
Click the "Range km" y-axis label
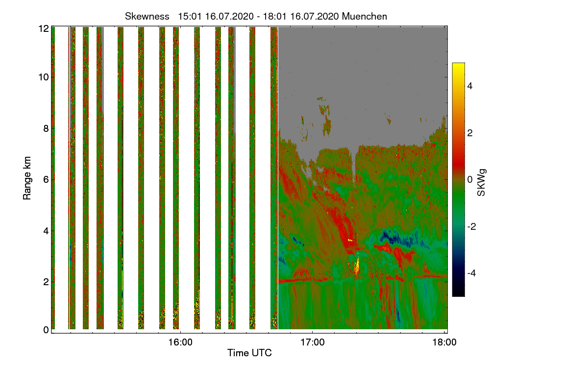coord(27,178)
